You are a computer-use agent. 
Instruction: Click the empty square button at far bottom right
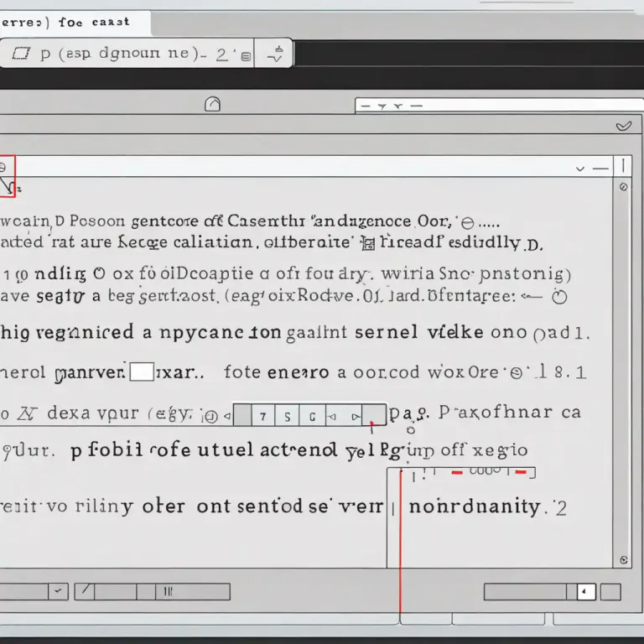(x=610, y=592)
